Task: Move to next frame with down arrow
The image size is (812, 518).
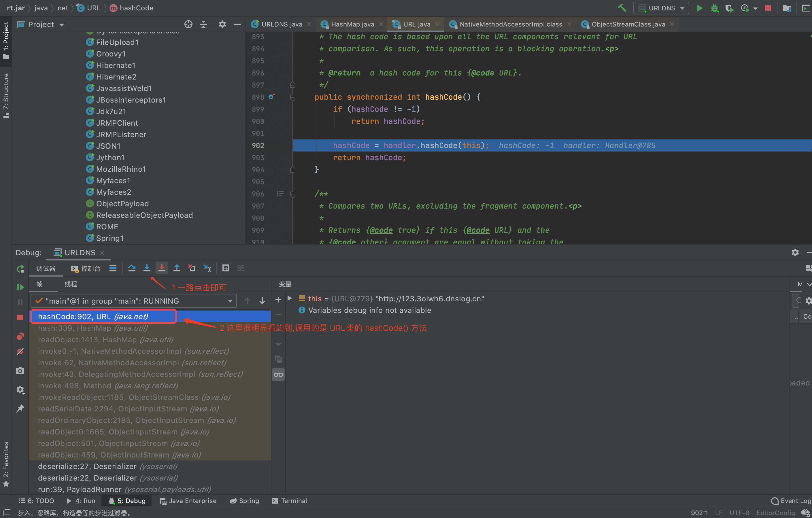Action: 262,301
